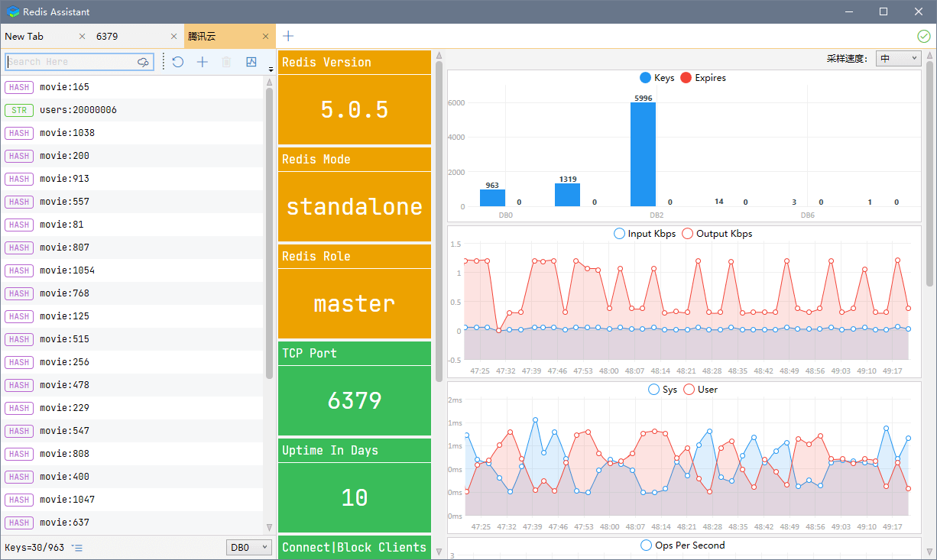The height and width of the screenshot is (560, 937).
Task: Close the New Tab tab
Action: pyautogui.click(x=83, y=37)
